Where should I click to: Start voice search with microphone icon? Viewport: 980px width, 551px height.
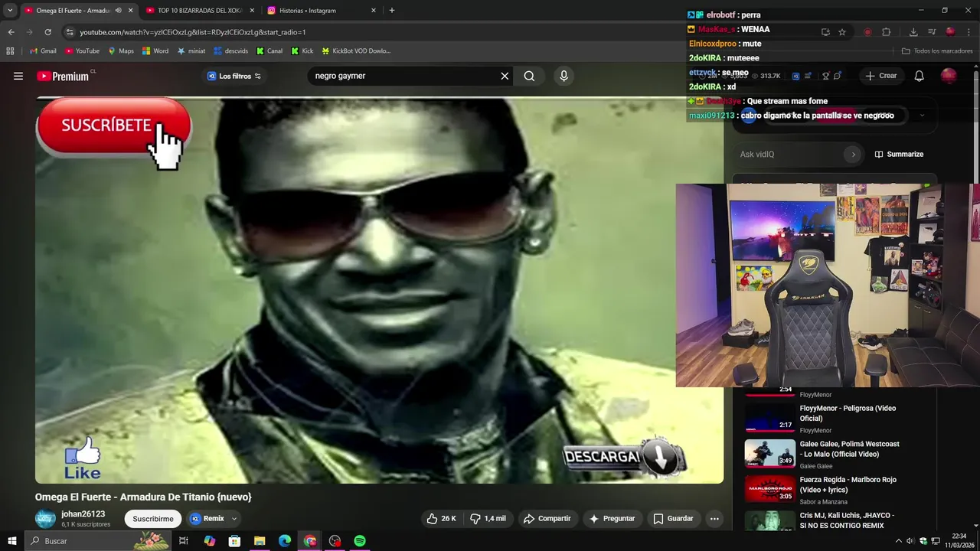pyautogui.click(x=563, y=76)
